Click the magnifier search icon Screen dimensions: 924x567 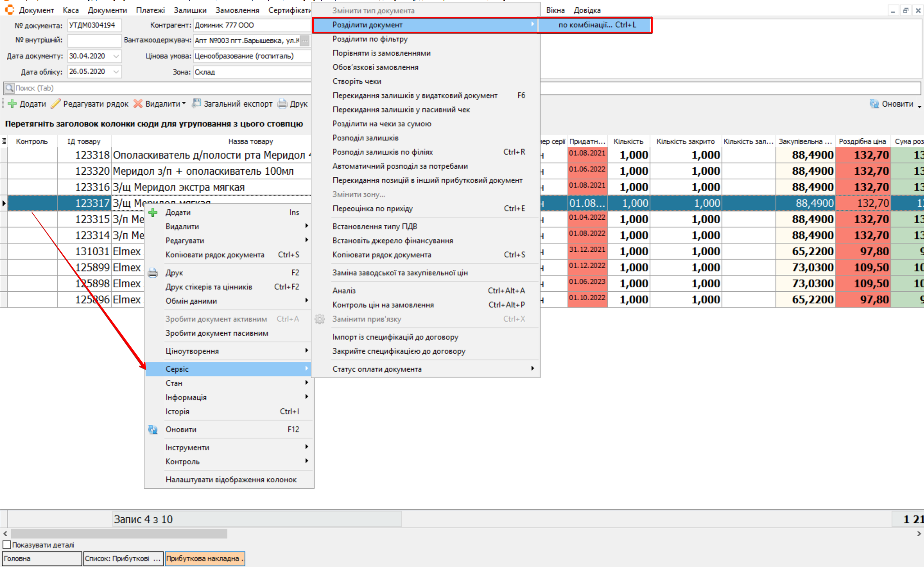[x=9, y=88]
